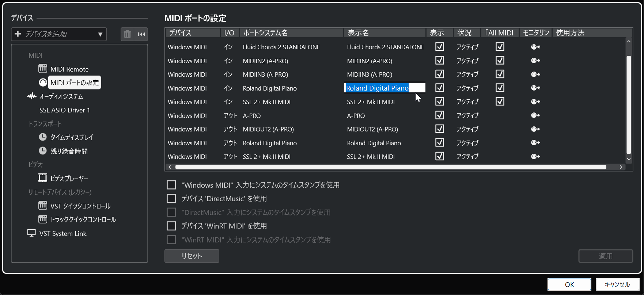Select SSL ASIO Driver 1 entry
Screen dimensions: 644x295
[x=65, y=110]
